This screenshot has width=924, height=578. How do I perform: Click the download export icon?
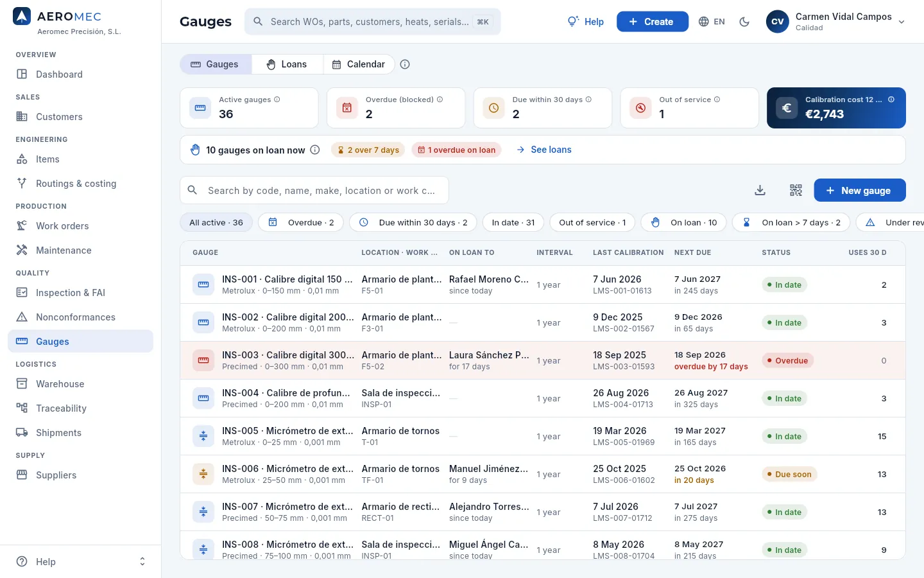tap(760, 190)
